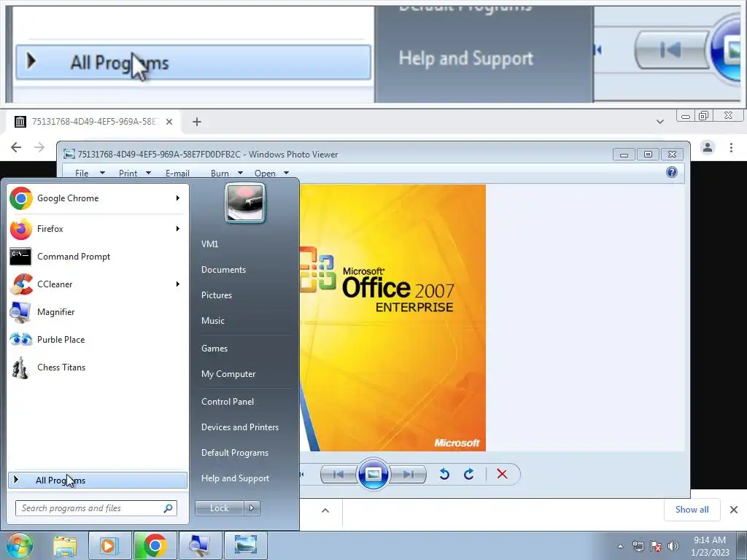Viewport: 747px width, 560px height.
Task: Click the volume speaker tray icon
Action: (673, 546)
